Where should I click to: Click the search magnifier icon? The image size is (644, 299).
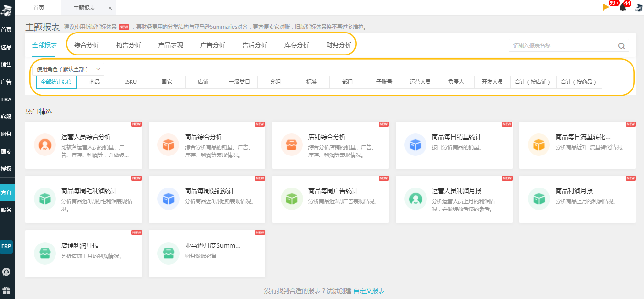tap(622, 46)
